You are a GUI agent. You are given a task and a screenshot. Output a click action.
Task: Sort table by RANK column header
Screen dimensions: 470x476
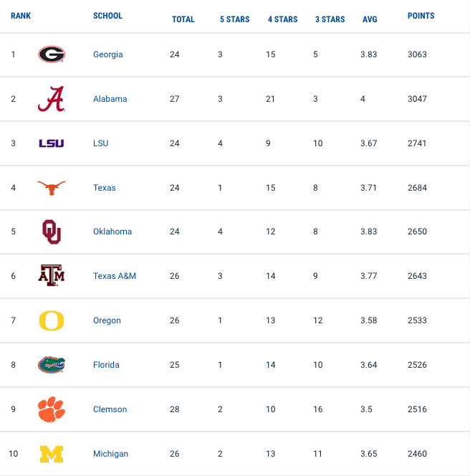pyautogui.click(x=21, y=16)
